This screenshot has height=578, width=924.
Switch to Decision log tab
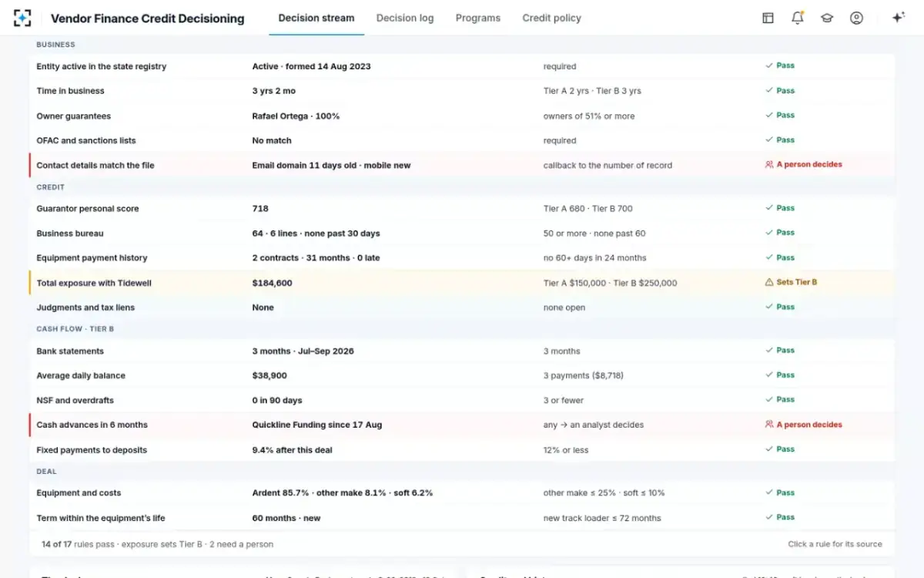tap(405, 18)
